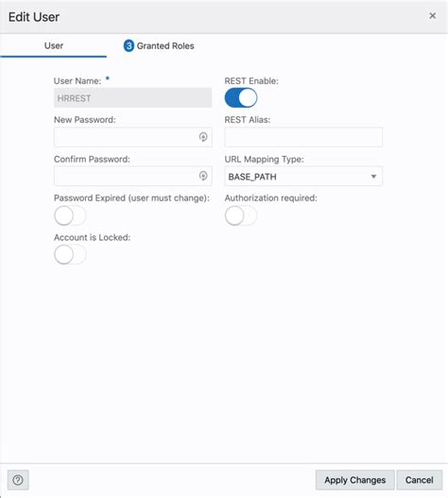Toggle Password Expired switch on

coord(70,215)
